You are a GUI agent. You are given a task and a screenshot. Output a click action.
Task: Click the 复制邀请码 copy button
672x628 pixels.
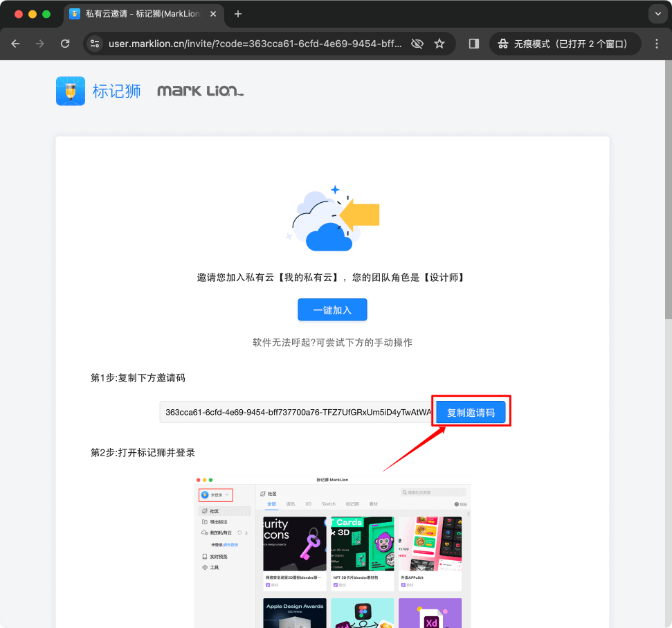[471, 411]
